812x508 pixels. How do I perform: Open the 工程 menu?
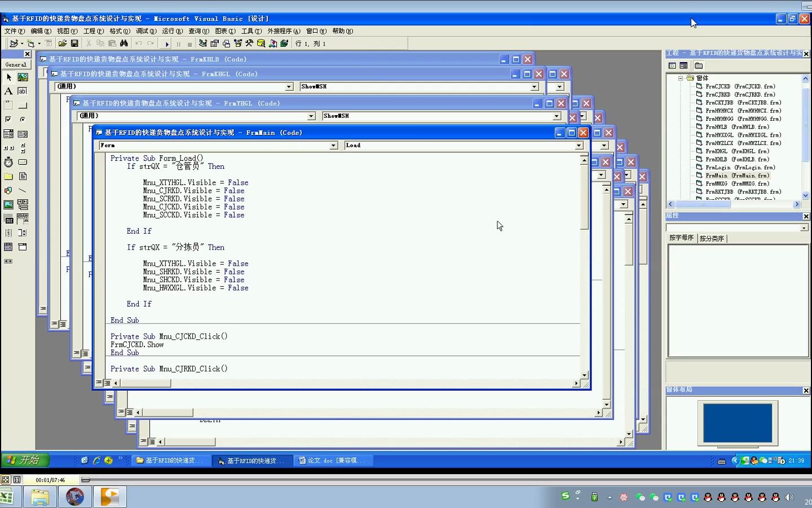94,31
